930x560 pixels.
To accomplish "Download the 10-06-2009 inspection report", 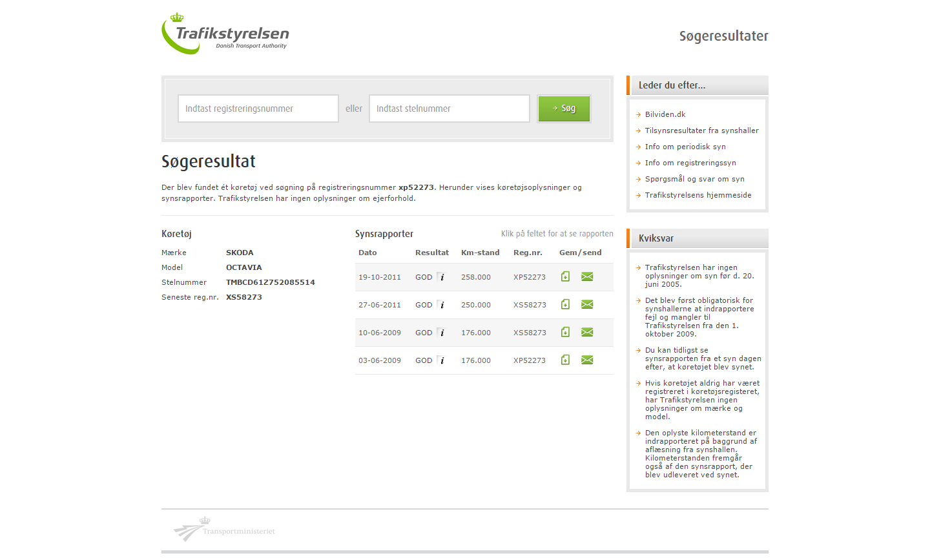I will (565, 332).
